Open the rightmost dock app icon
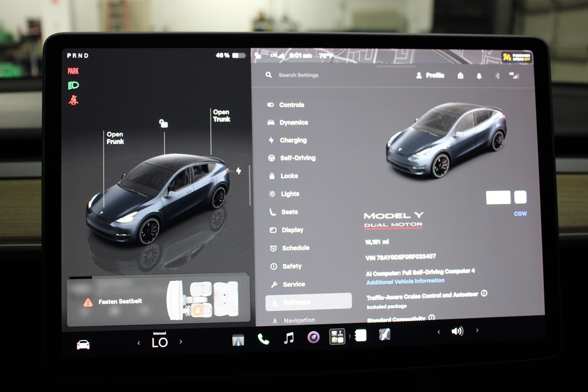588x392 pixels. [x=385, y=334]
